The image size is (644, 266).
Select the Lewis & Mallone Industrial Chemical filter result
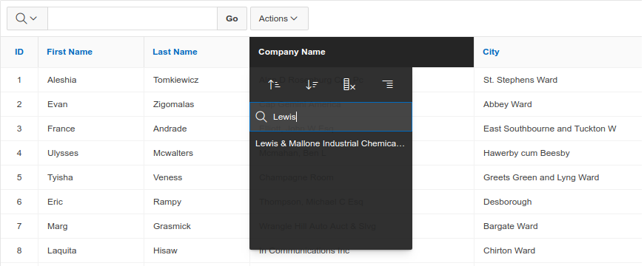pyautogui.click(x=331, y=144)
